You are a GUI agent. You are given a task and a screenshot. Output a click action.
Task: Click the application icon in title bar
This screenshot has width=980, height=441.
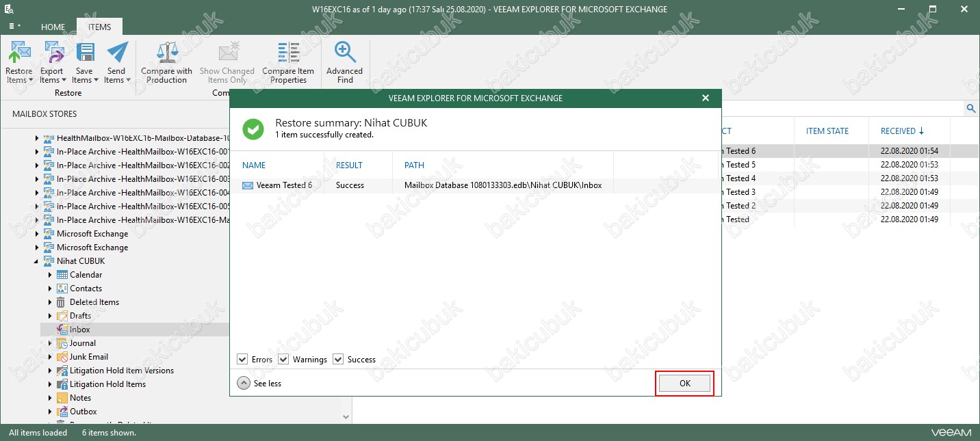[x=10, y=9]
